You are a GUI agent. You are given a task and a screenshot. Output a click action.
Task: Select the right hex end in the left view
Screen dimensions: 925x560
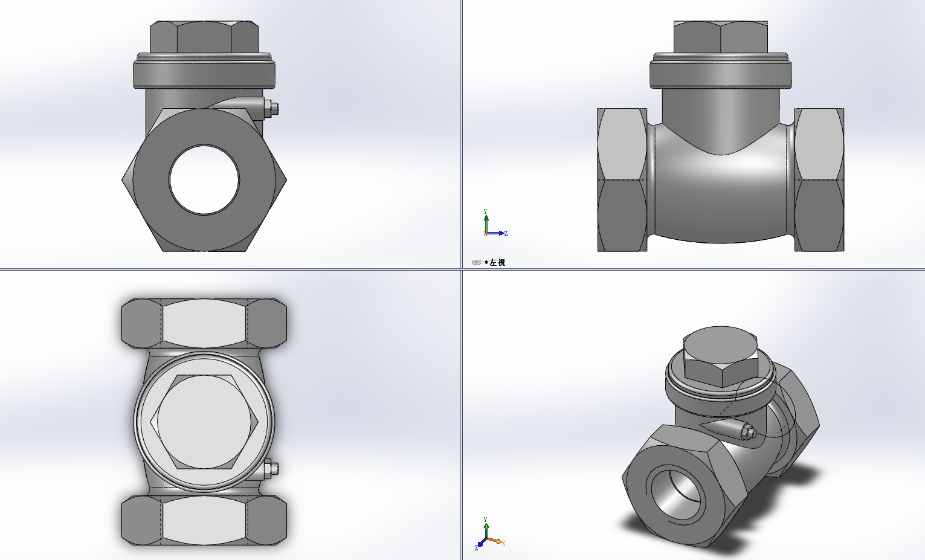click(819, 179)
